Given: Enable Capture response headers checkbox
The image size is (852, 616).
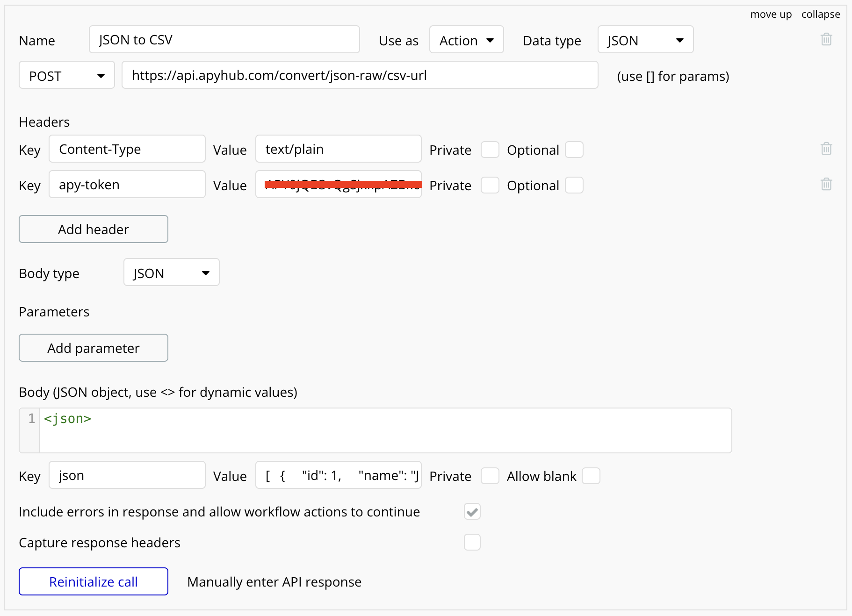Looking at the screenshot, I should tap(472, 542).
